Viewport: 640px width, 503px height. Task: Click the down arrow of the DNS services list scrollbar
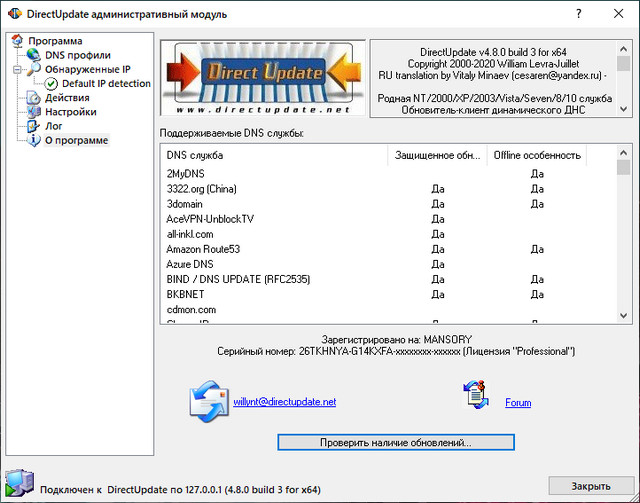623,315
